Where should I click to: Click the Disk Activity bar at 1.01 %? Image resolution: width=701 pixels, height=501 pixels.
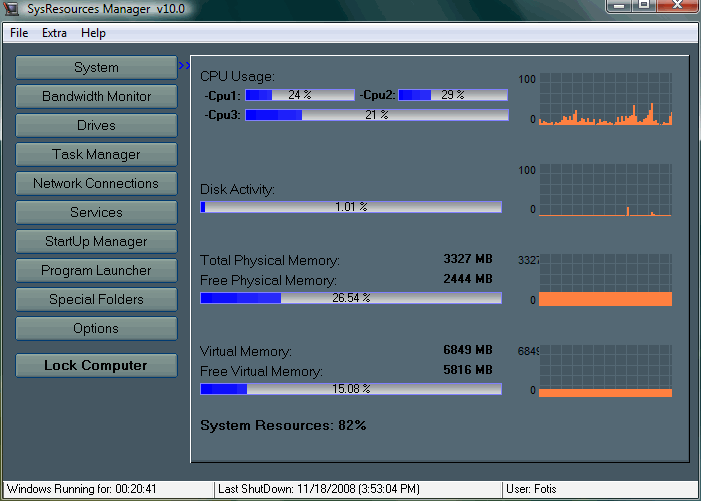(x=351, y=207)
